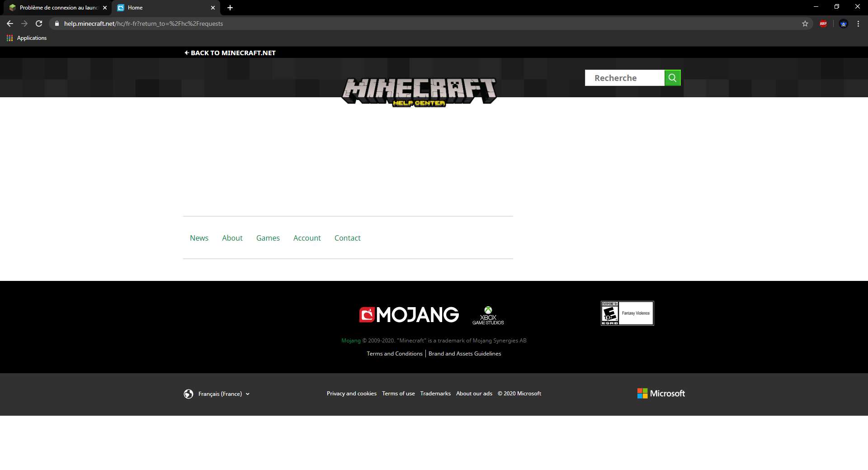Open a new tab with plus button
868x470 pixels.
(230, 8)
